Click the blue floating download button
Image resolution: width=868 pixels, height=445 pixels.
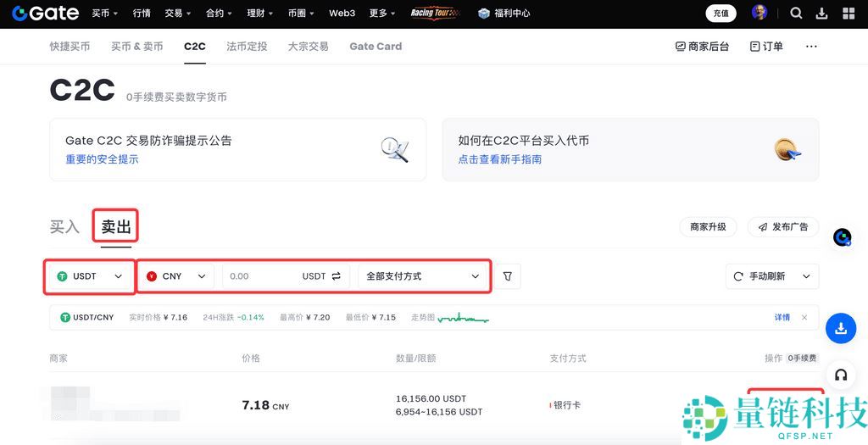[x=841, y=328]
